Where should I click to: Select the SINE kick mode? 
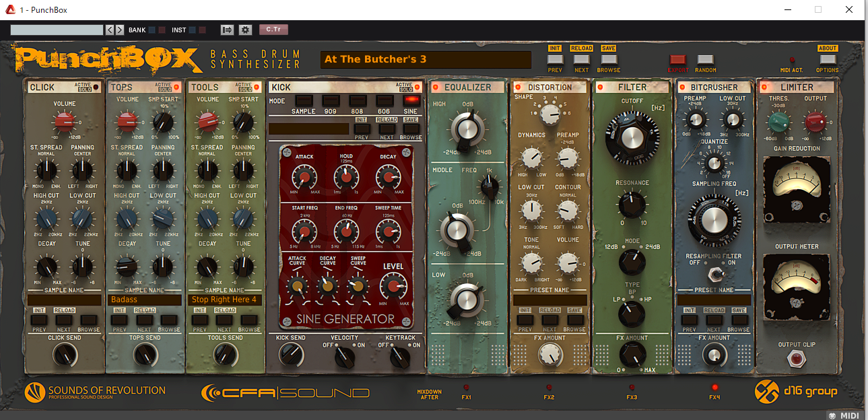click(x=410, y=100)
